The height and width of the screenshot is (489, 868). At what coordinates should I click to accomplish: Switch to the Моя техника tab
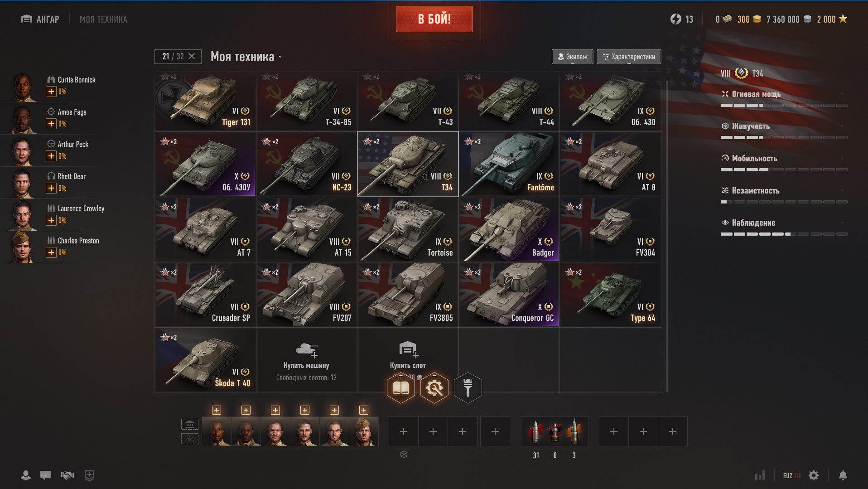coord(103,19)
